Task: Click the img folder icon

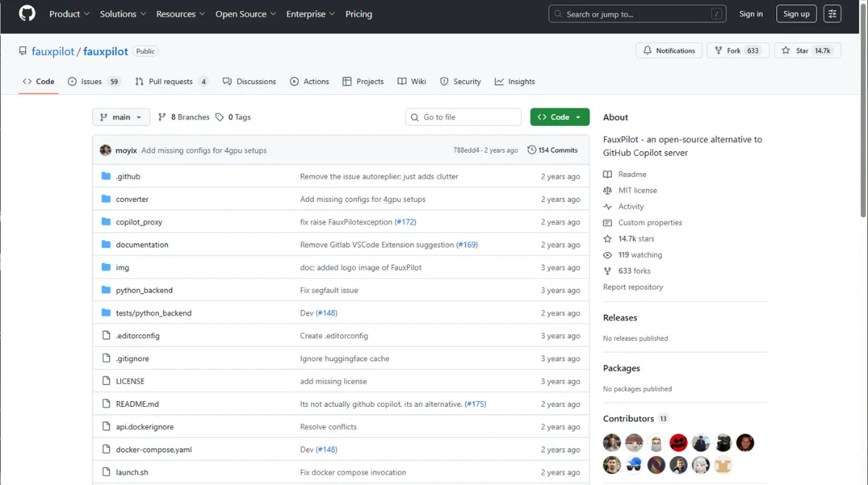Action: click(106, 268)
